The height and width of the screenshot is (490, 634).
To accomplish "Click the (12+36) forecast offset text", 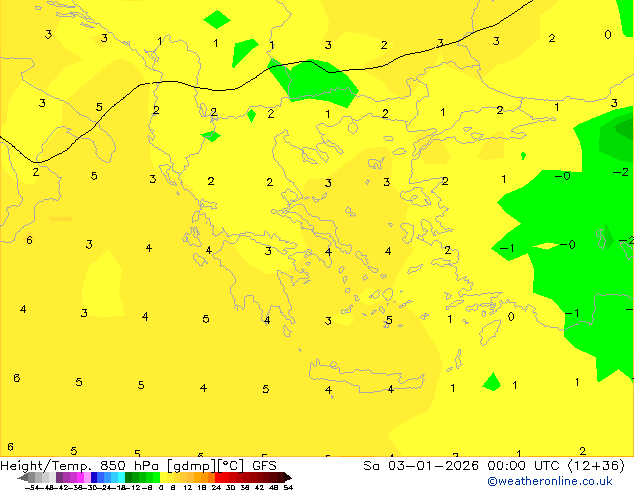I will point(596,466).
